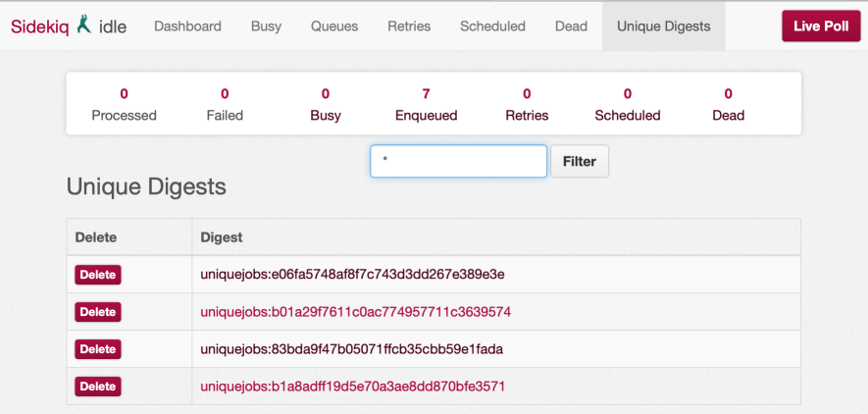Switch to the Queues tab

click(334, 26)
